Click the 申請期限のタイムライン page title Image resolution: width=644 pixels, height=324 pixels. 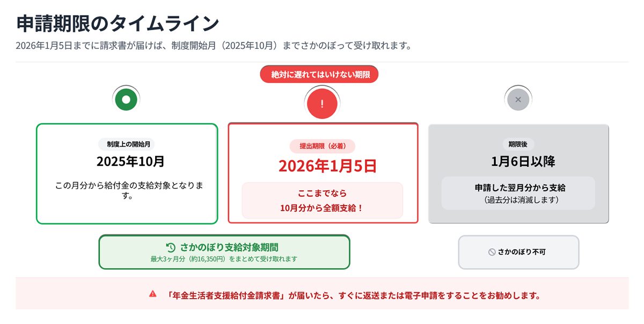pyautogui.click(x=118, y=23)
